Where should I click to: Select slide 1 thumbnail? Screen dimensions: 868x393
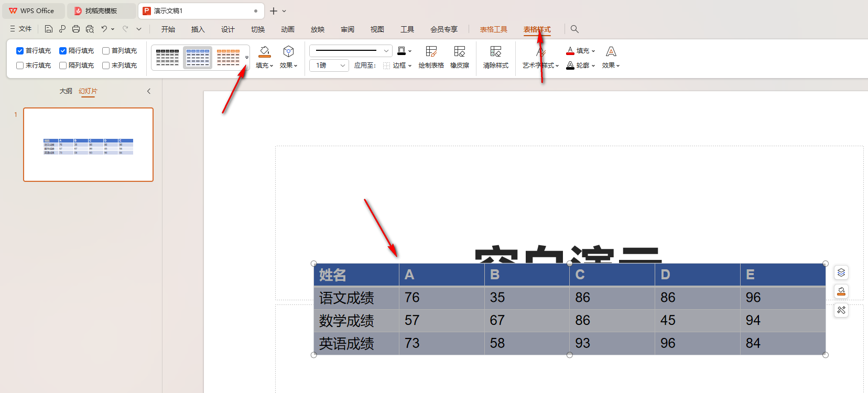pos(88,145)
